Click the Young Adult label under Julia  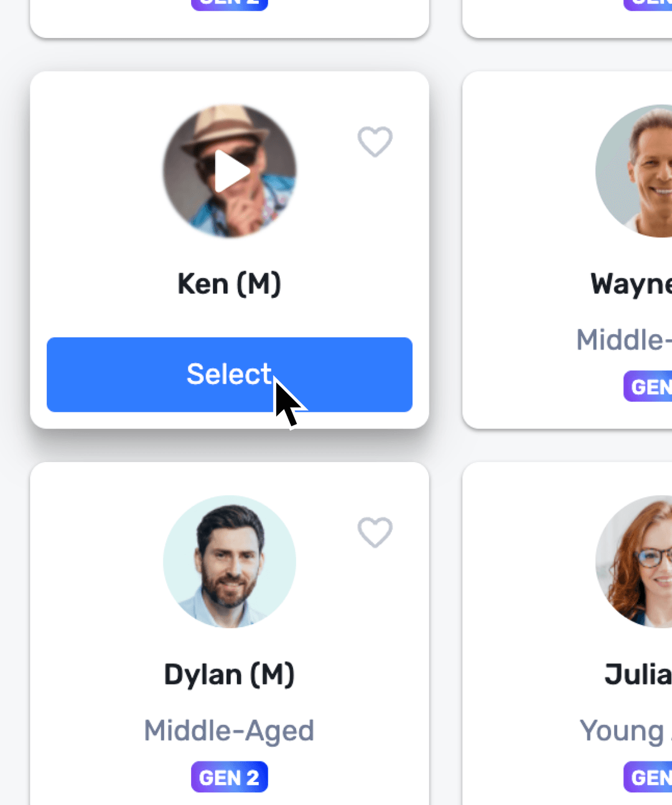pyautogui.click(x=624, y=731)
